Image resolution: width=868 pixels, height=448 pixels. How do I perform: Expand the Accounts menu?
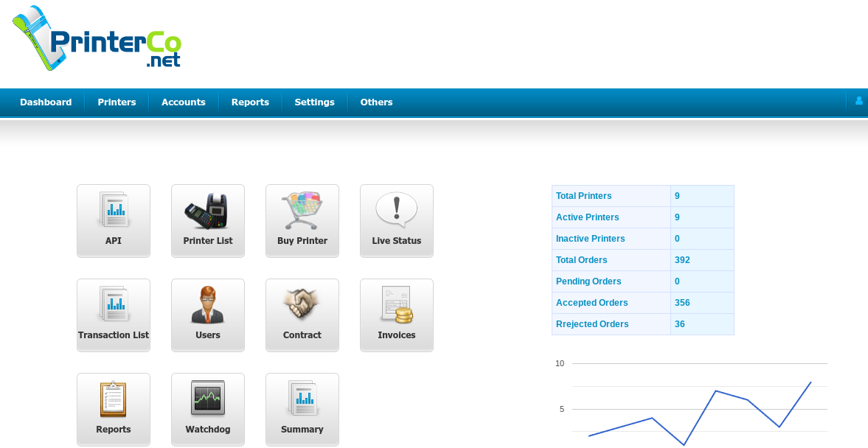184,102
